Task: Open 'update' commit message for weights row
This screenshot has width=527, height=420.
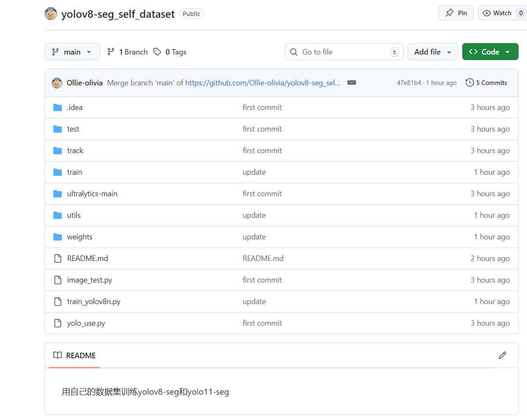Action: tap(254, 237)
